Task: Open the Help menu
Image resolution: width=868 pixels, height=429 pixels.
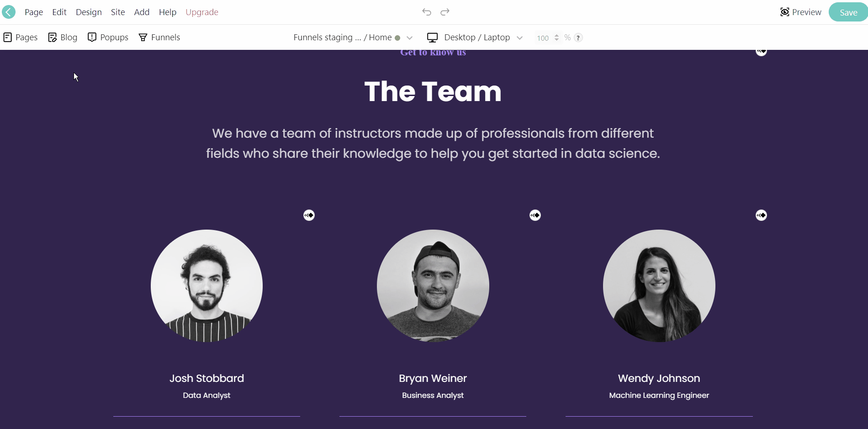Action: [168, 12]
